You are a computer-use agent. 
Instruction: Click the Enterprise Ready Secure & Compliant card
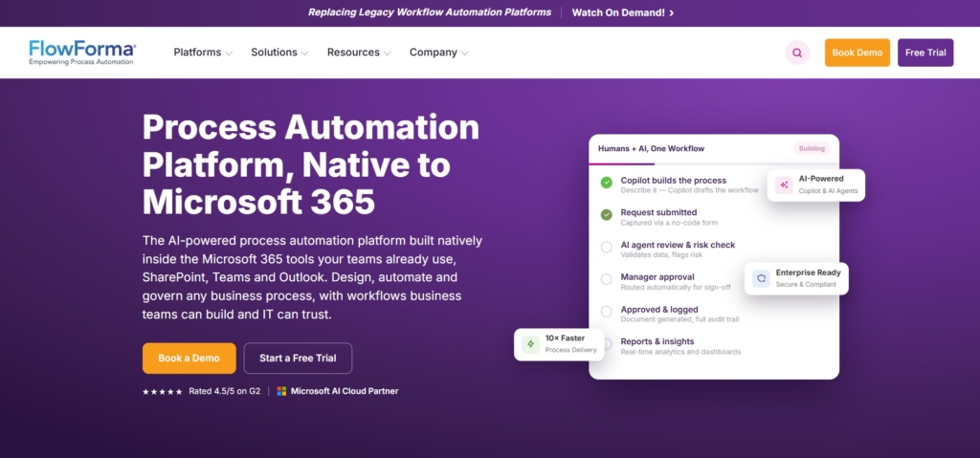tap(796, 278)
